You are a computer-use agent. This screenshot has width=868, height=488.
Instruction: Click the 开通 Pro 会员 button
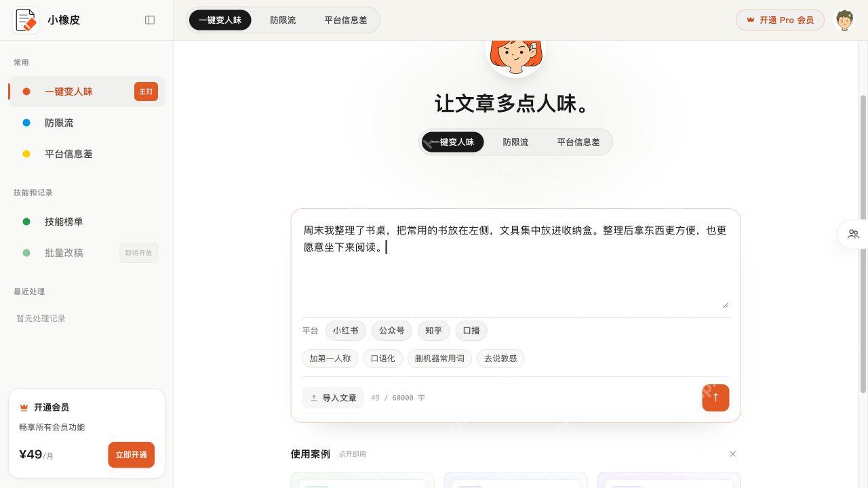[780, 20]
